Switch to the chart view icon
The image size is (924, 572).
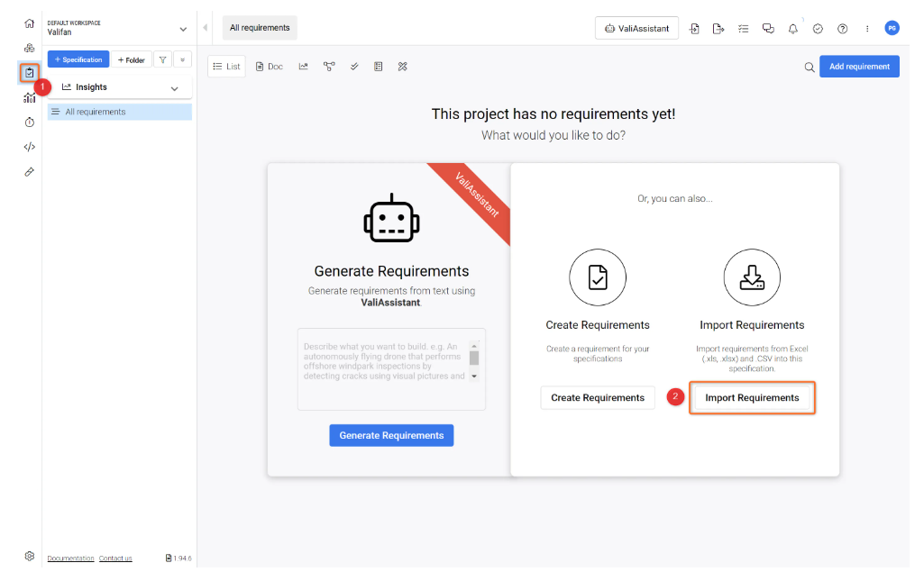pyautogui.click(x=304, y=67)
